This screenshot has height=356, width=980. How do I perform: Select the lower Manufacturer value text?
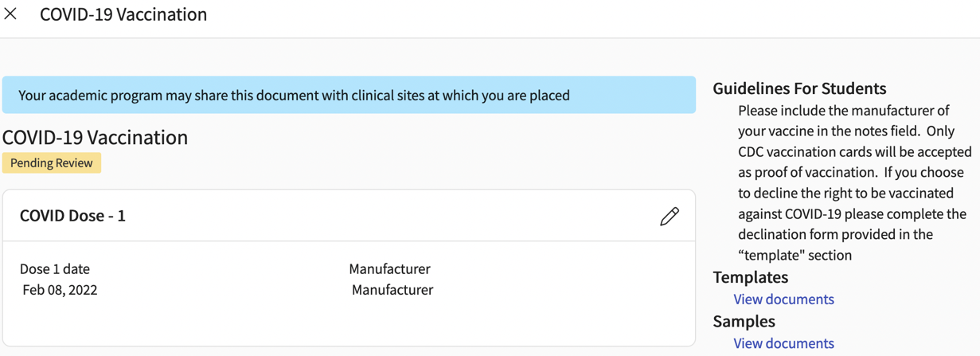(392, 290)
